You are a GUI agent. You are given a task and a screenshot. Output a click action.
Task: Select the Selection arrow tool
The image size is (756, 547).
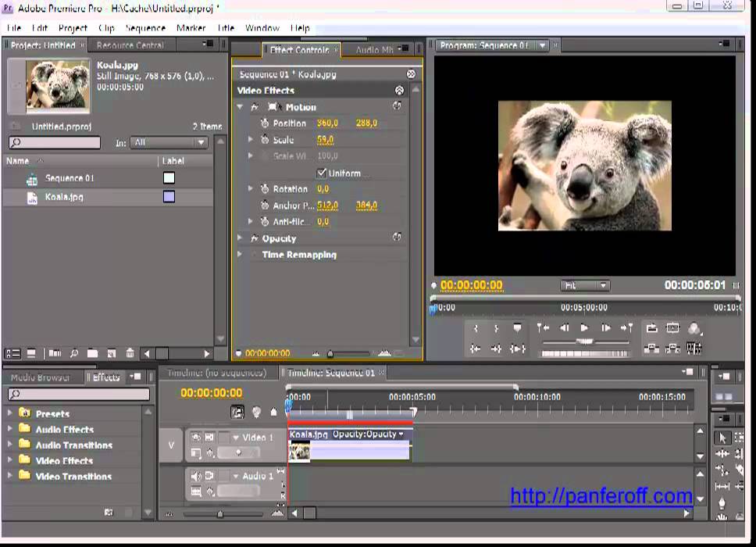point(722,438)
